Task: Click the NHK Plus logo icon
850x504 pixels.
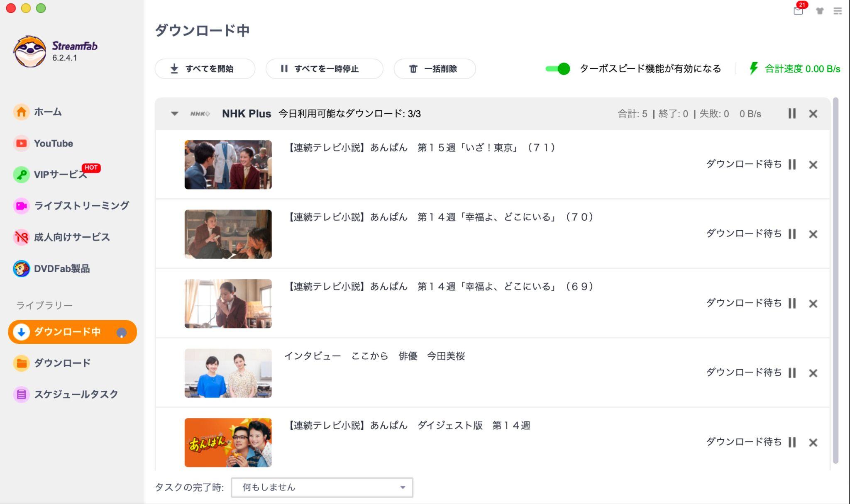Action: tap(200, 114)
